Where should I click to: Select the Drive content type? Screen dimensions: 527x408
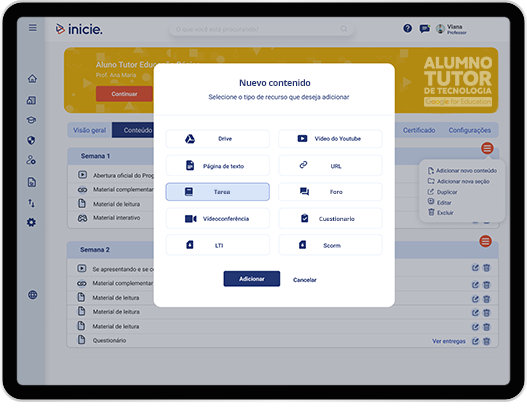(217, 139)
